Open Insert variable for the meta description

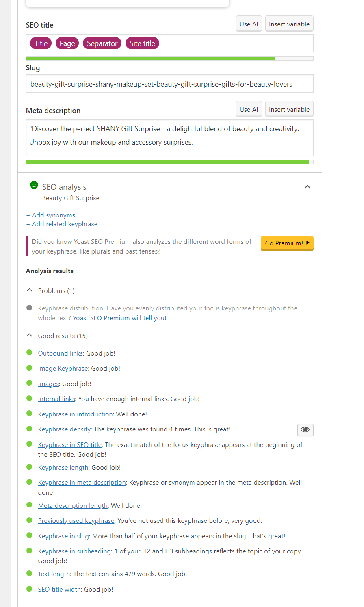(x=289, y=109)
